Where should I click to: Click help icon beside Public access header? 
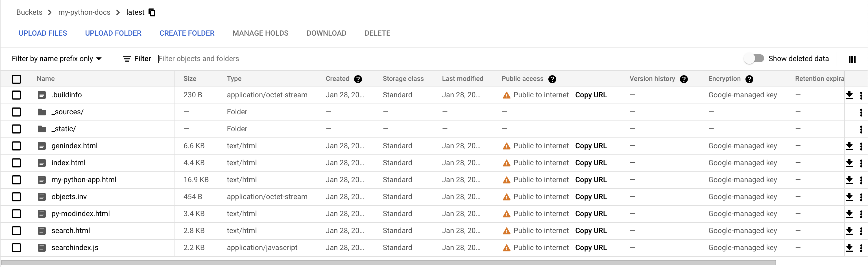[552, 79]
